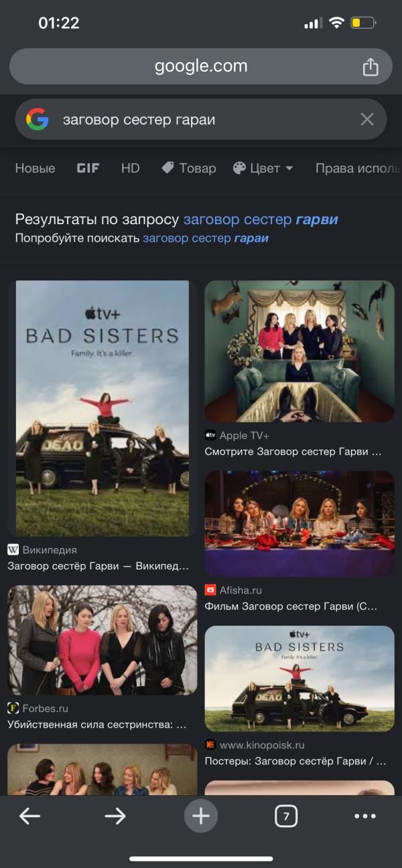Open the Bad Sisters Wikipedia poster image
The height and width of the screenshot is (868, 402).
click(102, 408)
